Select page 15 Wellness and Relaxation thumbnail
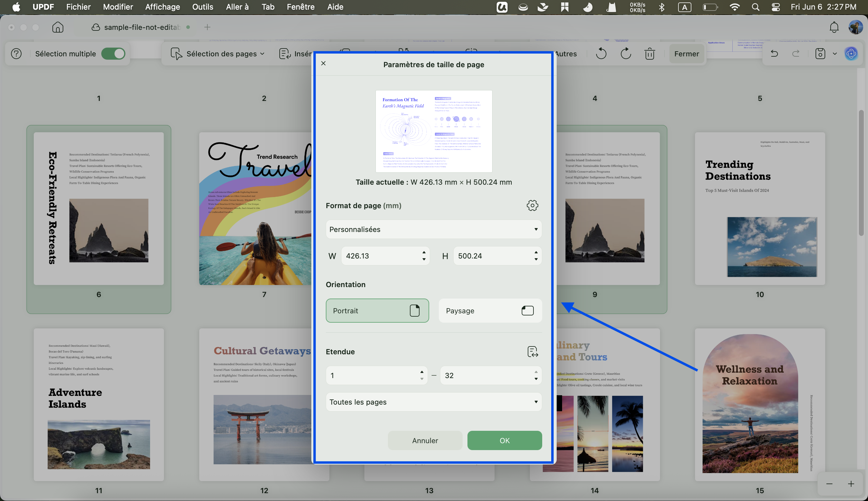The image size is (868, 501). coord(760,405)
